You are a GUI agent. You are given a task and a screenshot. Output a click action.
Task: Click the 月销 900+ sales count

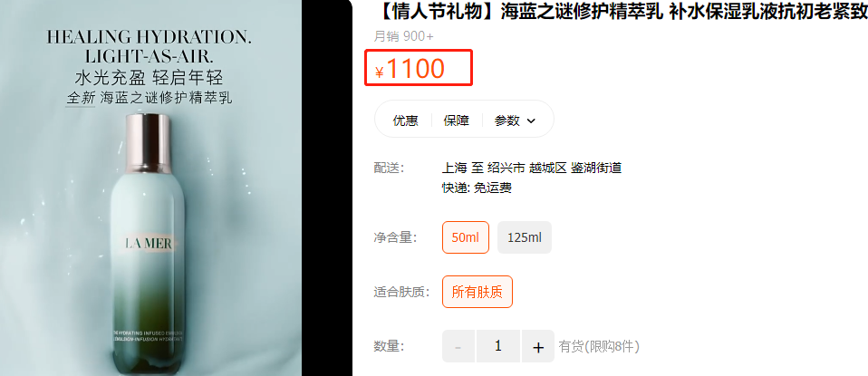pyautogui.click(x=404, y=36)
